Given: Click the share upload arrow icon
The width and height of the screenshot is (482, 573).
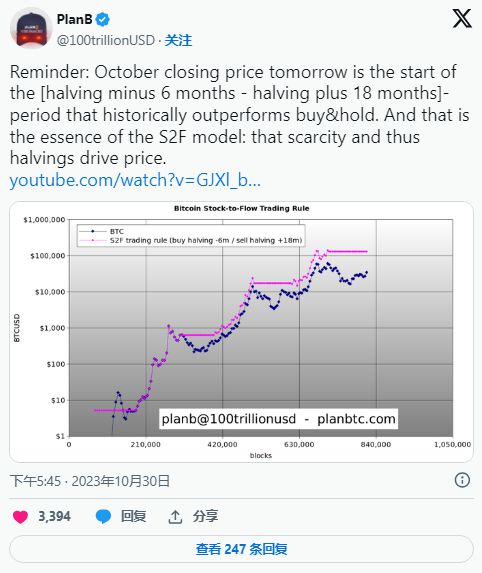Looking at the screenshot, I should (x=175, y=517).
